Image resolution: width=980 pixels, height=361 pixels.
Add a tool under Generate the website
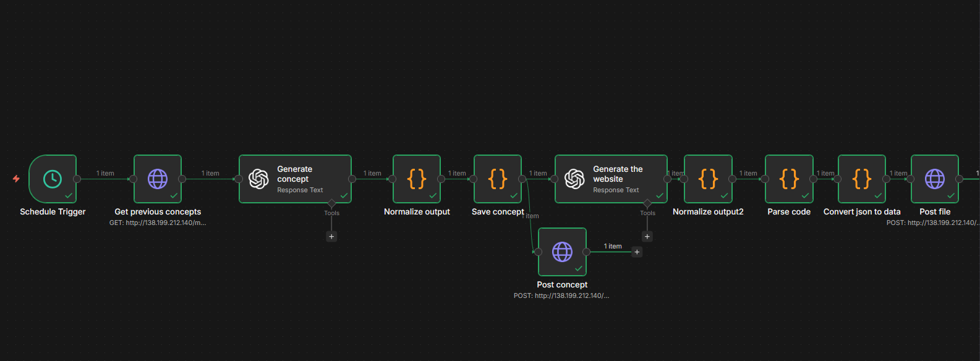pos(647,237)
